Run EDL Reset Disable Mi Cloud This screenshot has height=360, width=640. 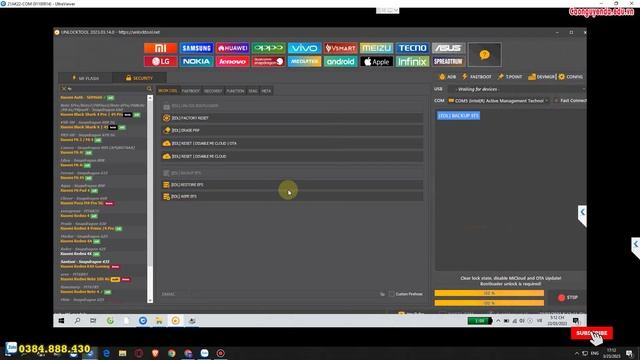[292, 156]
